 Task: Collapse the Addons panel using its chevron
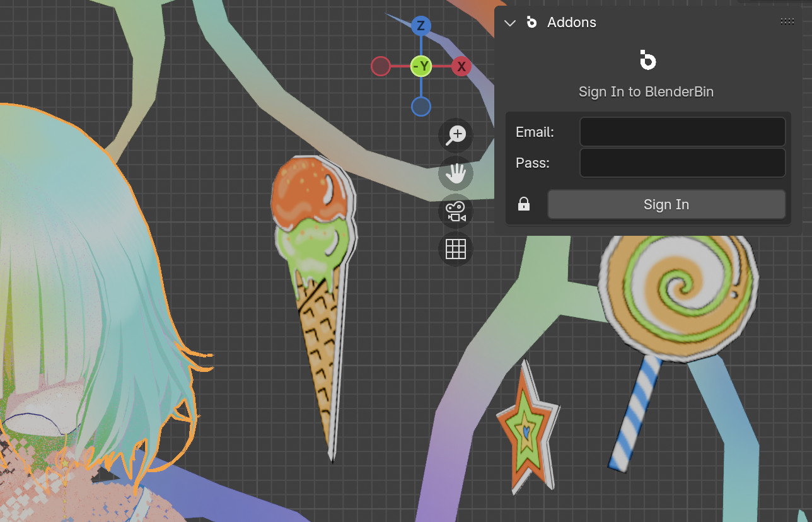[509, 23]
